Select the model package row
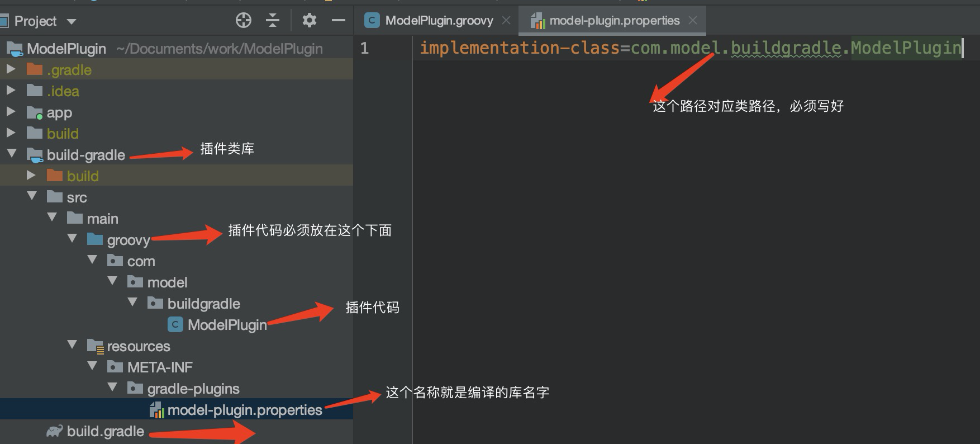Viewport: 980px width, 444px height. tap(177, 282)
